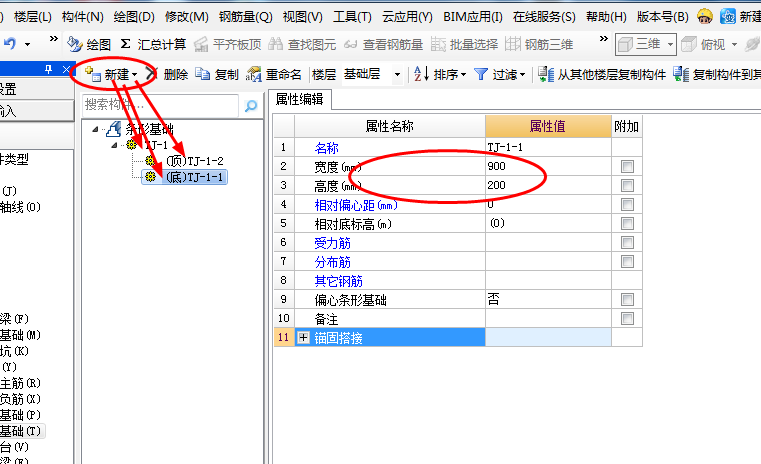Toggle the 相对偏心距 附加 checkbox
Image resolution: width=761 pixels, height=464 pixels.
point(627,204)
